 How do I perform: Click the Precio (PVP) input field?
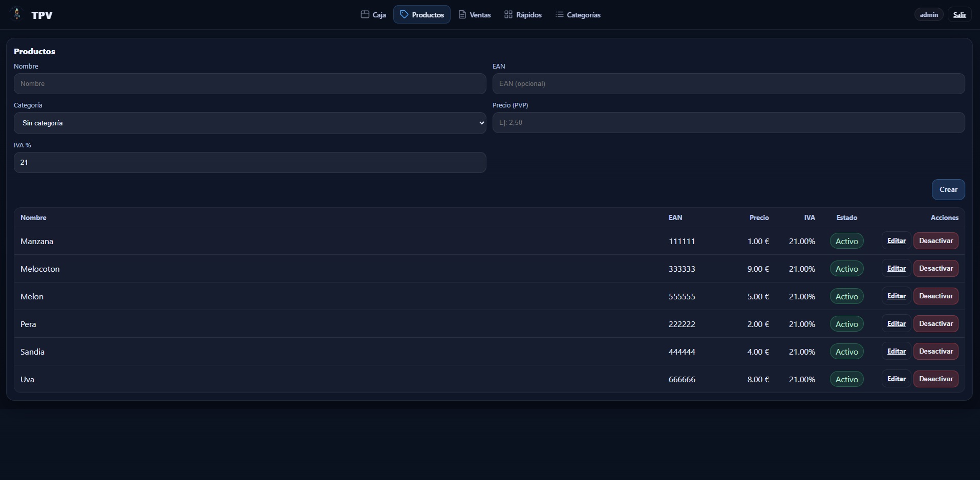click(728, 123)
